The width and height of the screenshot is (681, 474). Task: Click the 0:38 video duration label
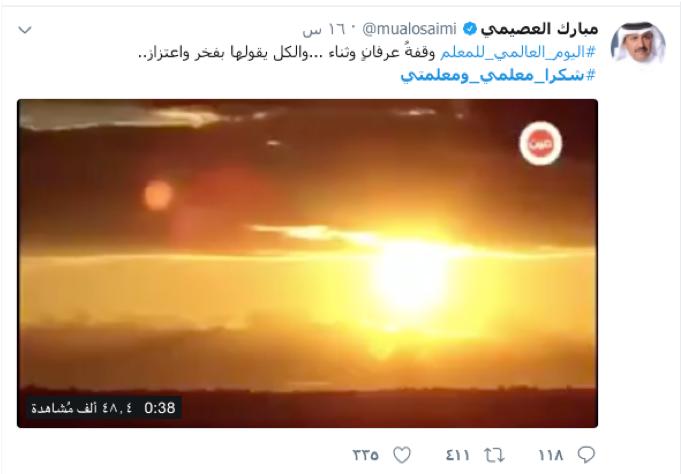point(160,408)
